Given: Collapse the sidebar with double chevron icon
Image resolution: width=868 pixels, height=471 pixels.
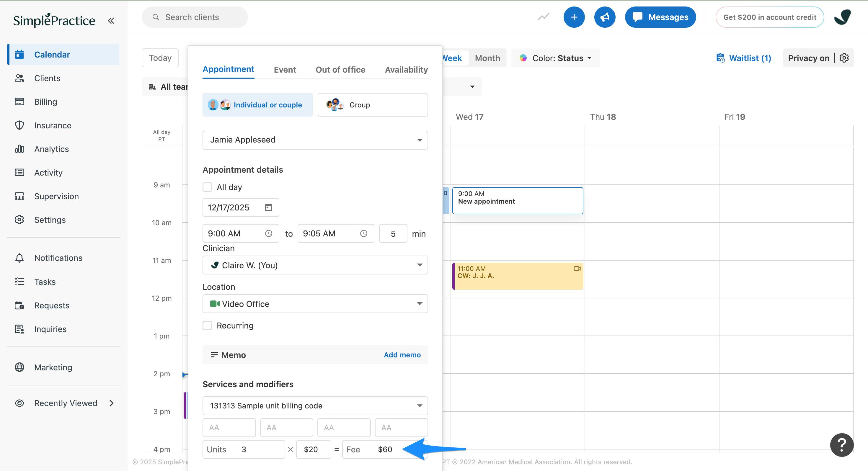Looking at the screenshot, I should pos(111,21).
